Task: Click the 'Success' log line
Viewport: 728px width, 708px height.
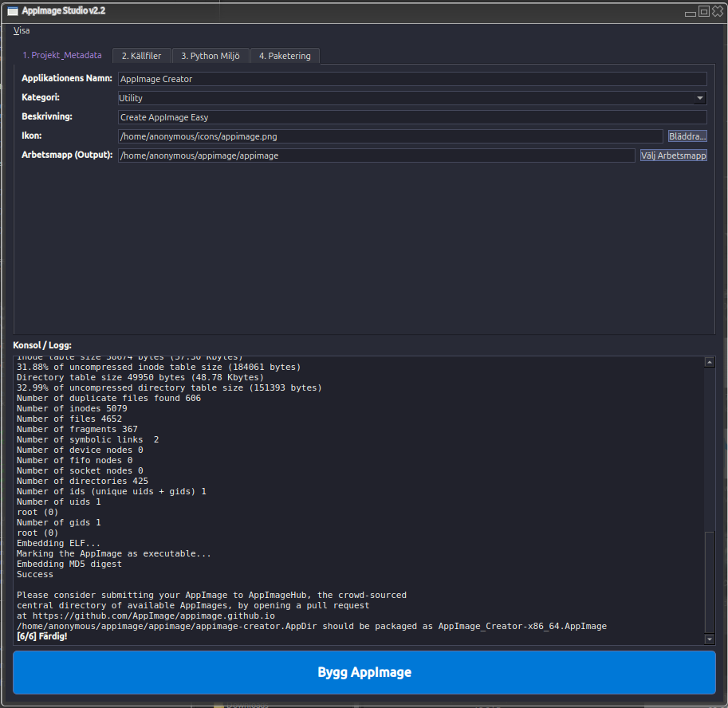Action: pyautogui.click(x=35, y=574)
